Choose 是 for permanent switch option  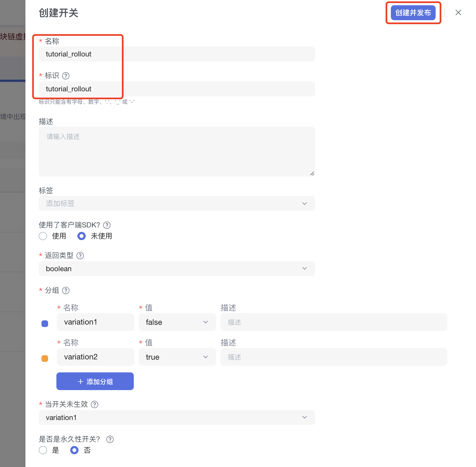coord(43,450)
